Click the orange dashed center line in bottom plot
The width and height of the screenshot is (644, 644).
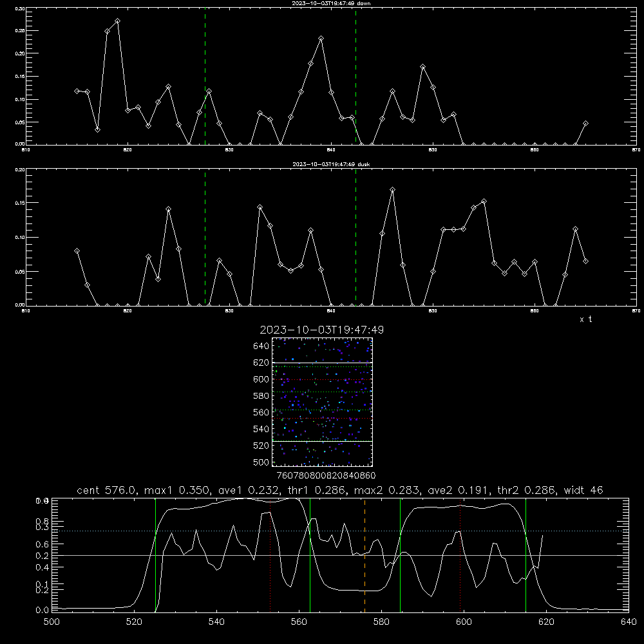pyautogui.click(x=365, y=554)
